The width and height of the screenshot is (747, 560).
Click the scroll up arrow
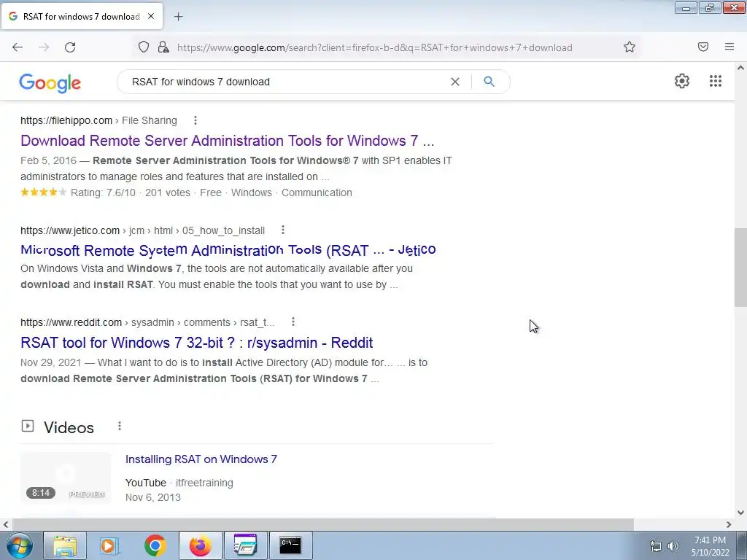point(740,68)
